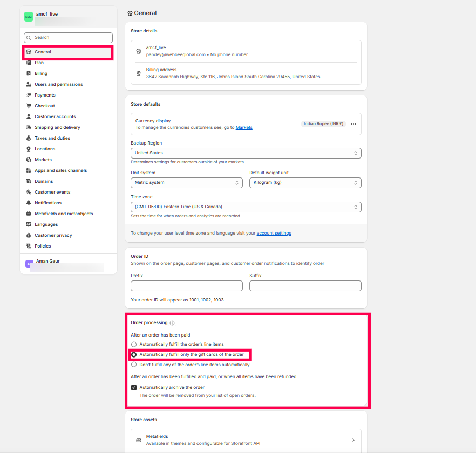The width and height of the screenshot is (476, 453).
Task: Click the Notifications bell icon
Action: 29,203
